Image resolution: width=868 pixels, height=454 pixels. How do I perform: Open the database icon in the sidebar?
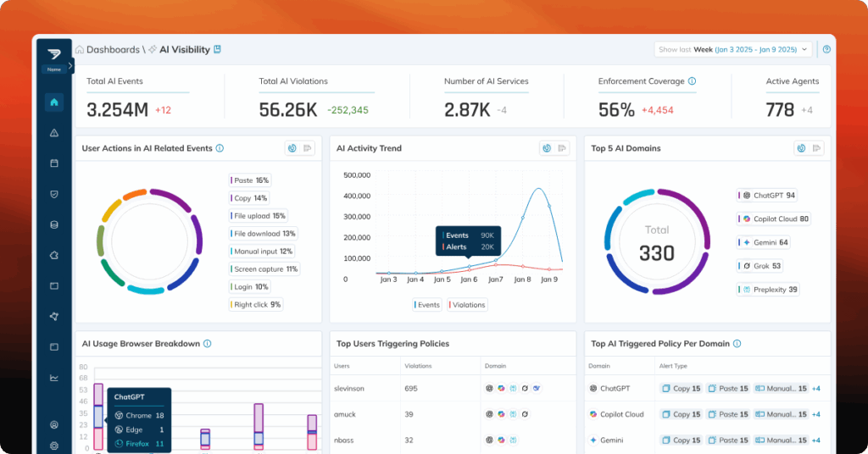[54, 224]
